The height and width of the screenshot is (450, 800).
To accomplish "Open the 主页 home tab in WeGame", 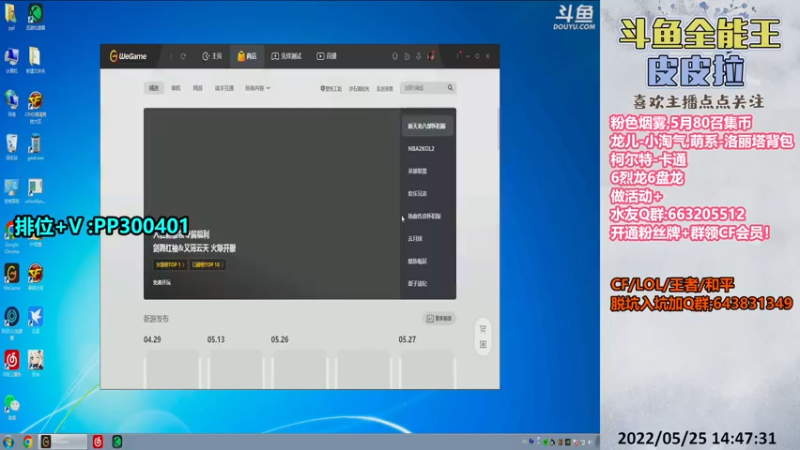I will (212, 56).
